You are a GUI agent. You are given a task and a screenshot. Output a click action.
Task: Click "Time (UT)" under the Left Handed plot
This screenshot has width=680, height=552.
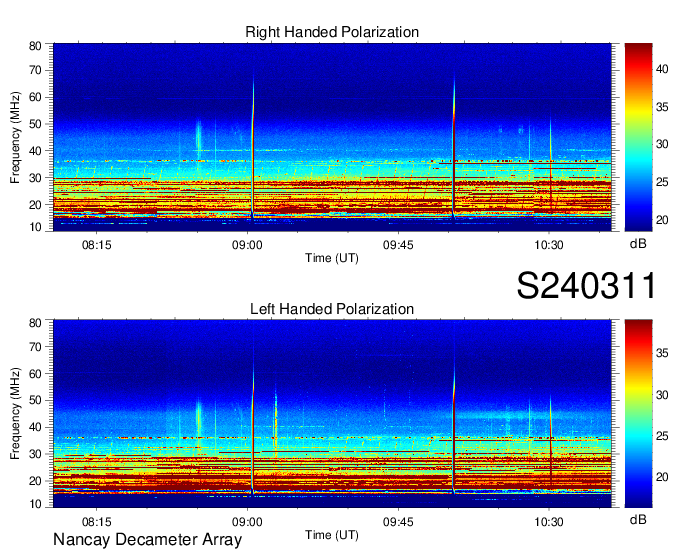coord(332,535)
